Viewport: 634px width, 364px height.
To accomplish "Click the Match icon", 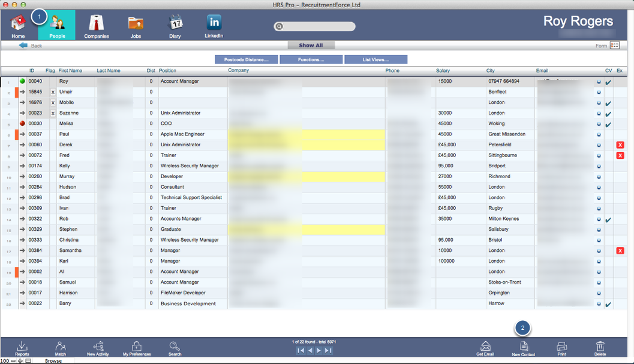I will point(60,348).
